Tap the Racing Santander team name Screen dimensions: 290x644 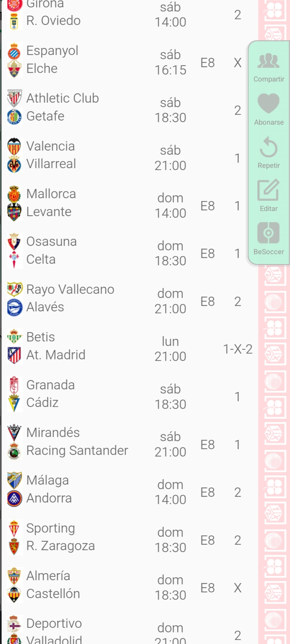coord(77,451)
